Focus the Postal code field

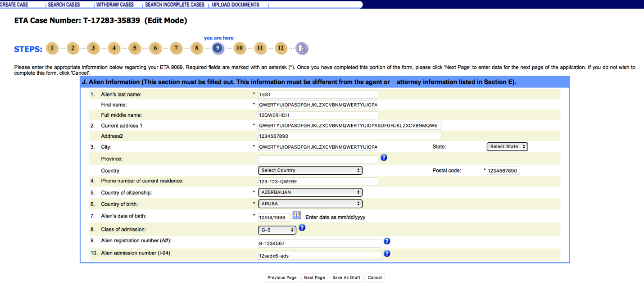point(503,171)
